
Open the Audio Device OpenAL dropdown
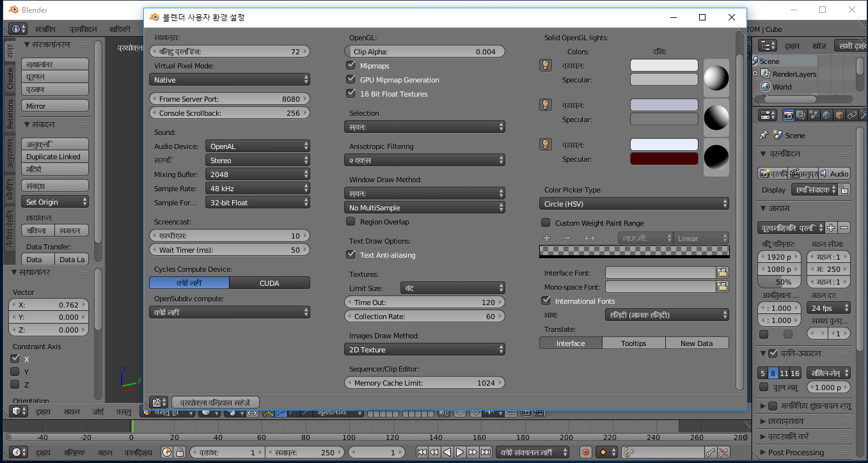258,146
